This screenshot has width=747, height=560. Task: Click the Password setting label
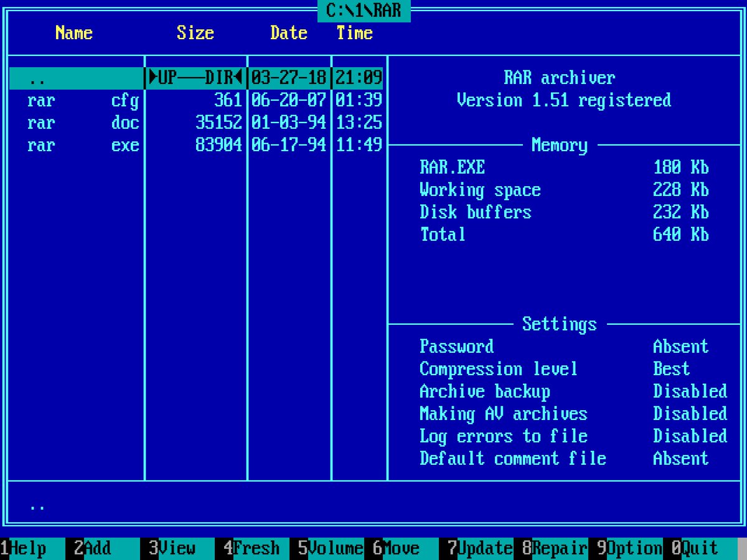pyautogui.click(x=457, y=347)
